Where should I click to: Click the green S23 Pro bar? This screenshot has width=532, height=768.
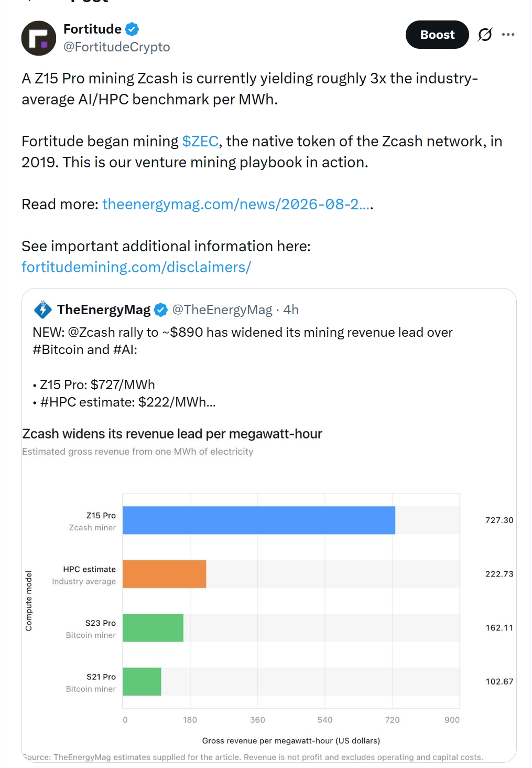(153, 628)
